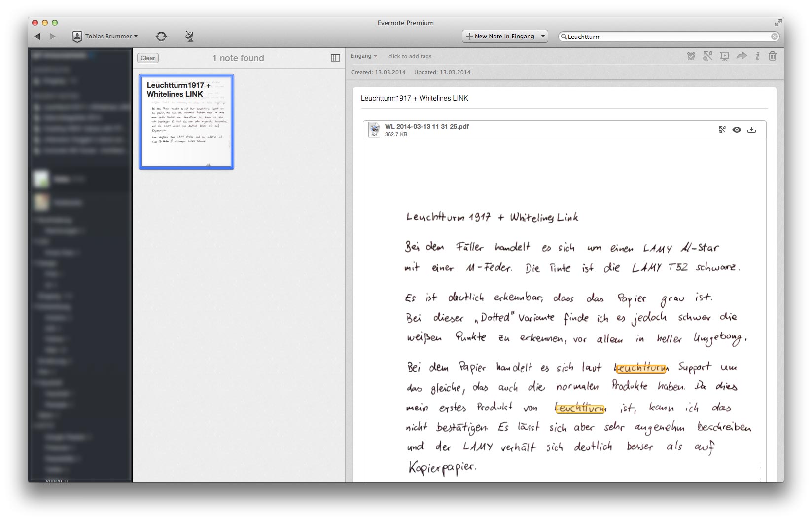Click the 'click to add tags' field
This screenshot has width=812, height=521.
(x=410, y=56)
